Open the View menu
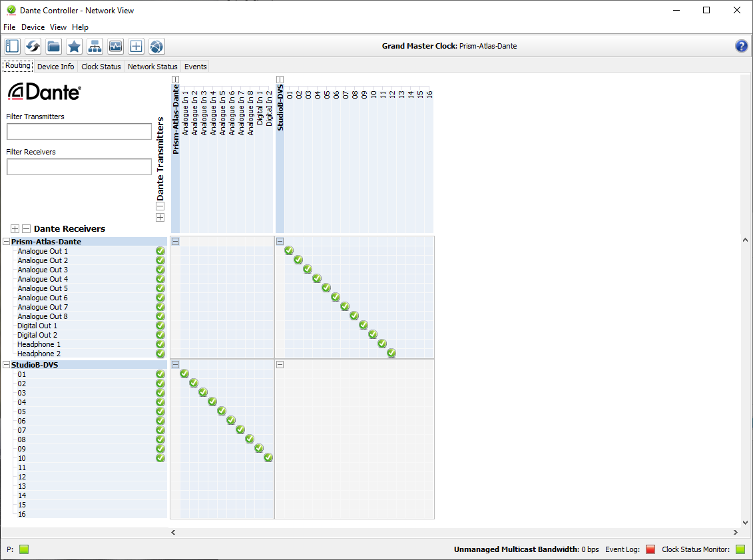 tap(58, 27)
